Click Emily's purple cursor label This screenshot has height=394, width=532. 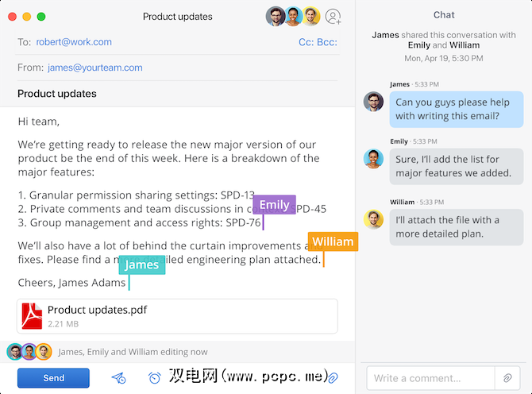274,205
